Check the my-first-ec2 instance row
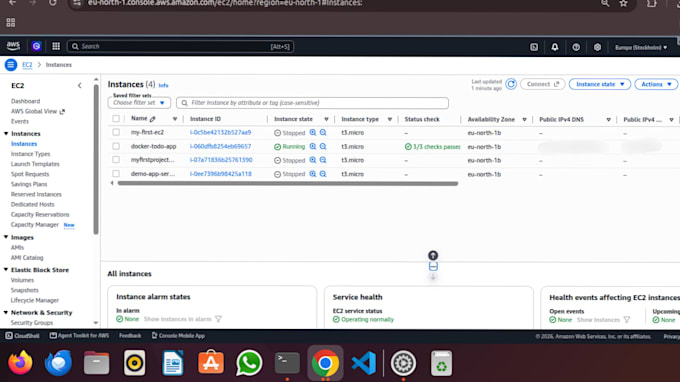The width and height of the screenshot is (680, 382). (116, 132)
